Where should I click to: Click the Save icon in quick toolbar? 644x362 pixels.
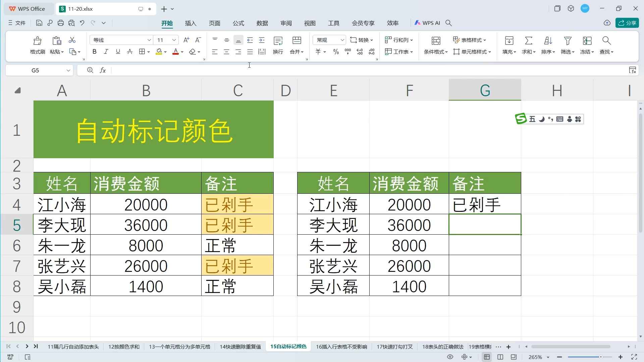click(x=39, y=23)
